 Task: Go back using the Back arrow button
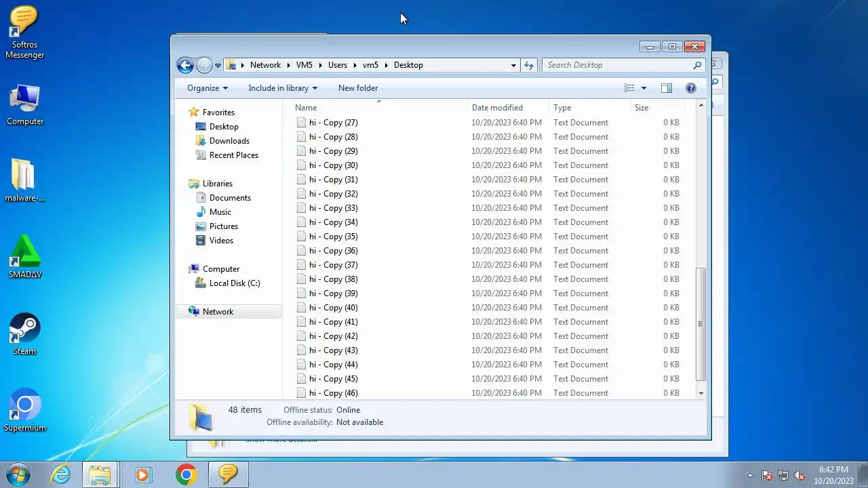click(x=185, y=65)
